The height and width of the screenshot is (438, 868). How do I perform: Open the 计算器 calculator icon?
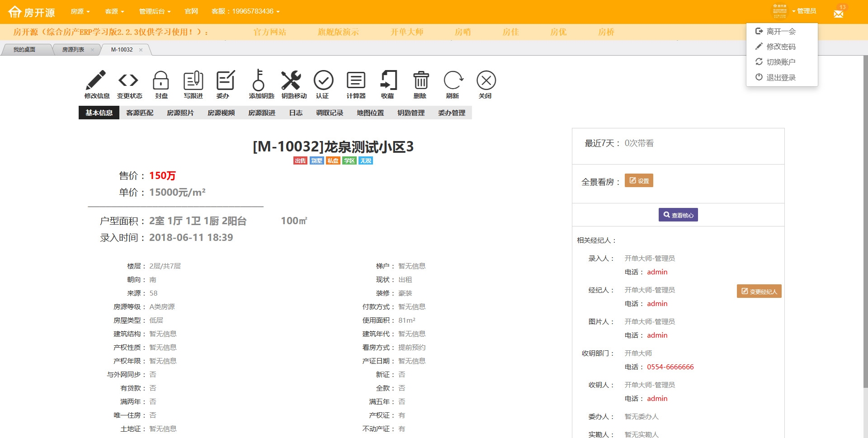click(x=356, y=81)
